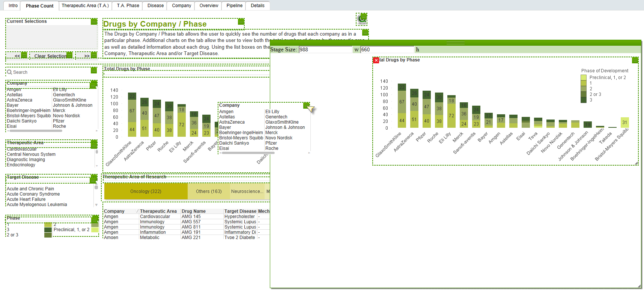This screenshot has width=644, height=290.
Task: Click the Drug Name column header
Action: click(x=194, y=211)
